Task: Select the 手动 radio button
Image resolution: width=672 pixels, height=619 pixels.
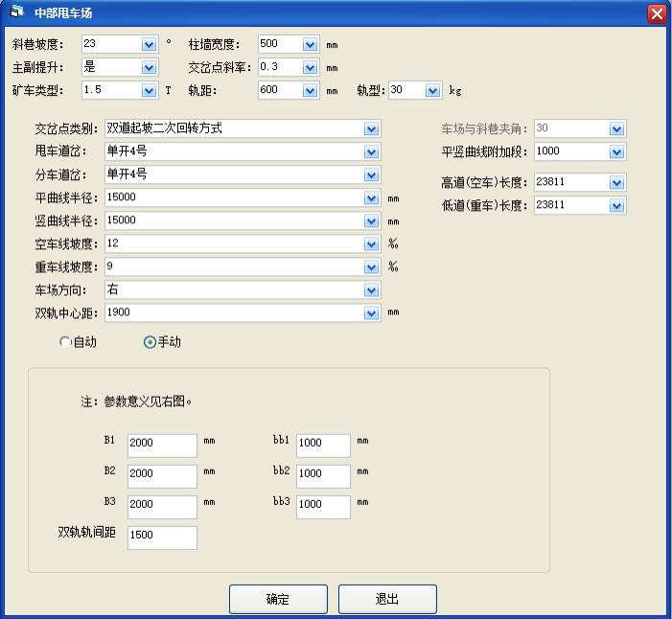Action: coord(150,342)
